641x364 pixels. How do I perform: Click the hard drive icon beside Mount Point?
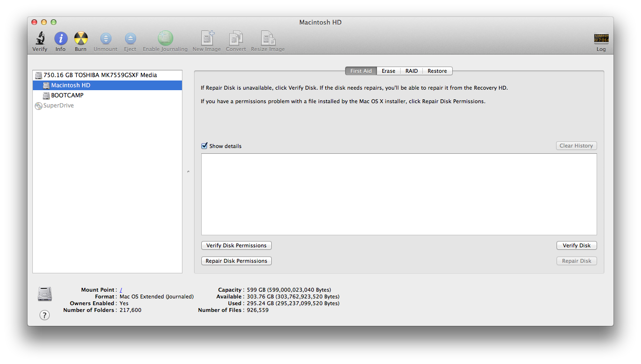(44, 294)
